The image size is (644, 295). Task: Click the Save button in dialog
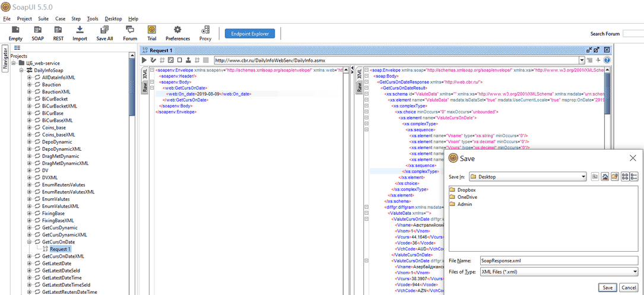coord(607,287)
